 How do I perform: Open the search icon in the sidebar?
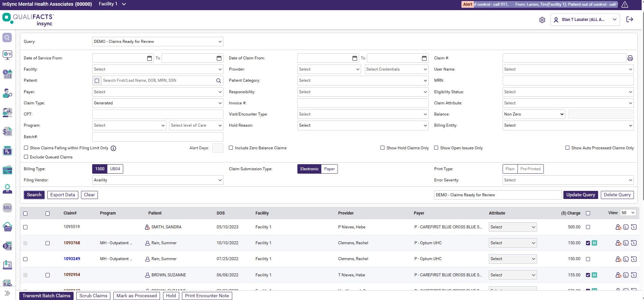pos(7,37)
